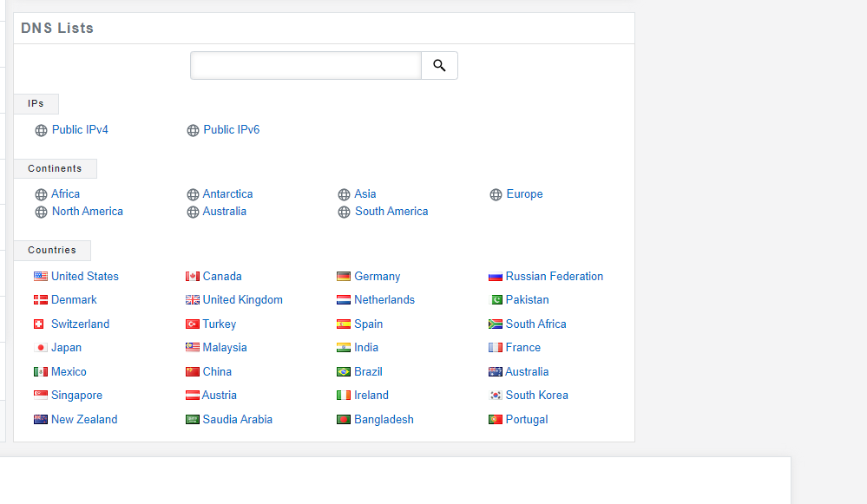Screen dimensions: 867x504
Task: Select the United Kingdom link
Action: click(x=243, y=300)
